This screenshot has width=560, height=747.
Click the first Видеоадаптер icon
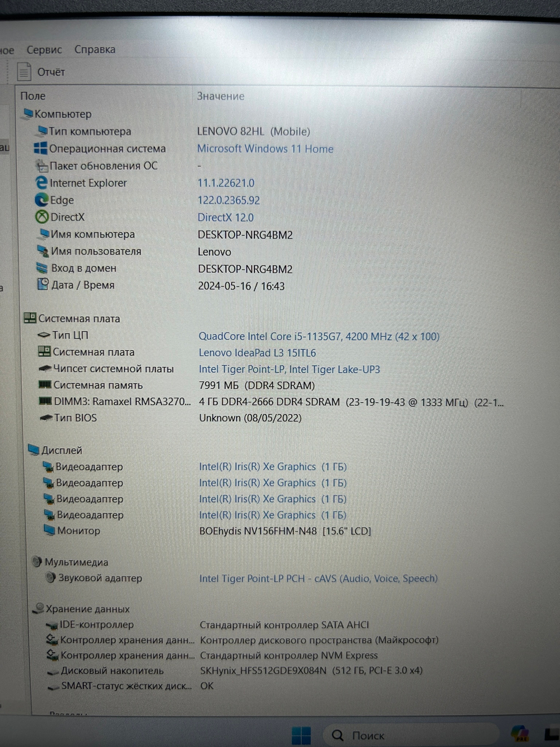coord(49,466)
